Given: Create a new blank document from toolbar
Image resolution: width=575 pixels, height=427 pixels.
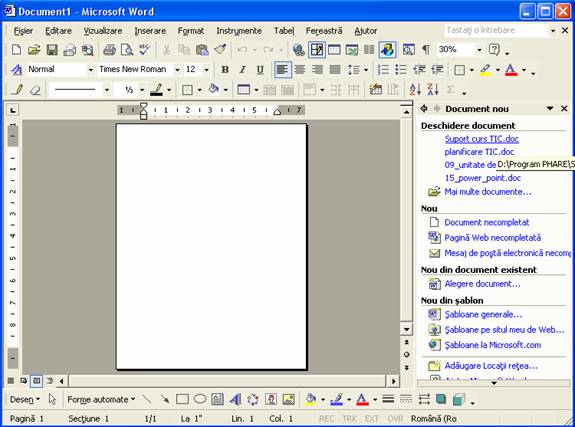Looking at the screenshot, I should pos(16,50).
